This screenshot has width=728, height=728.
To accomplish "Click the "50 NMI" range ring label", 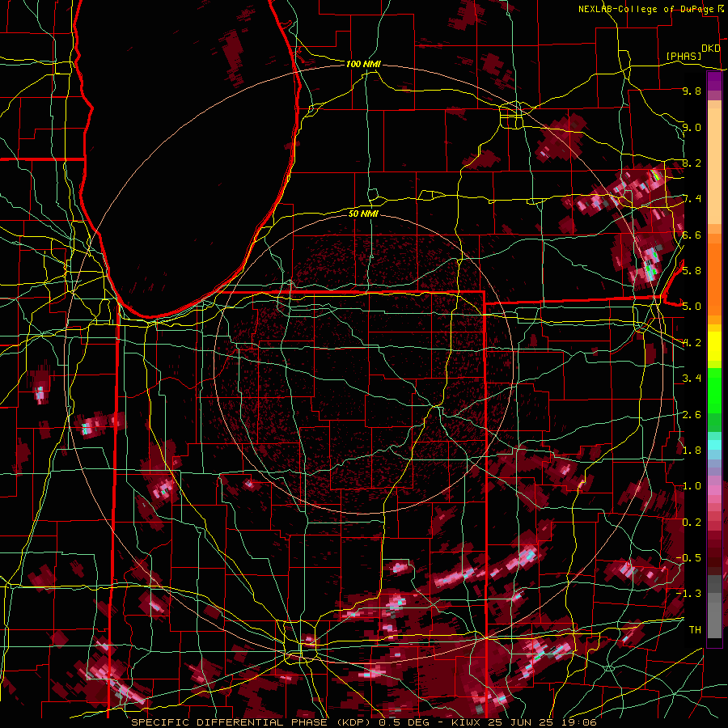I will click(x=363, y=214).
